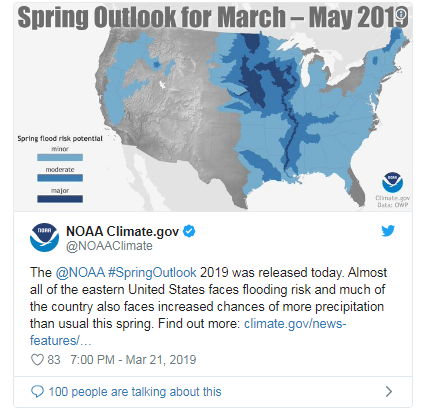Click the moderate flood risk legend swatch
This screenshot has width=444, height=412.
(x=60, y=178)
